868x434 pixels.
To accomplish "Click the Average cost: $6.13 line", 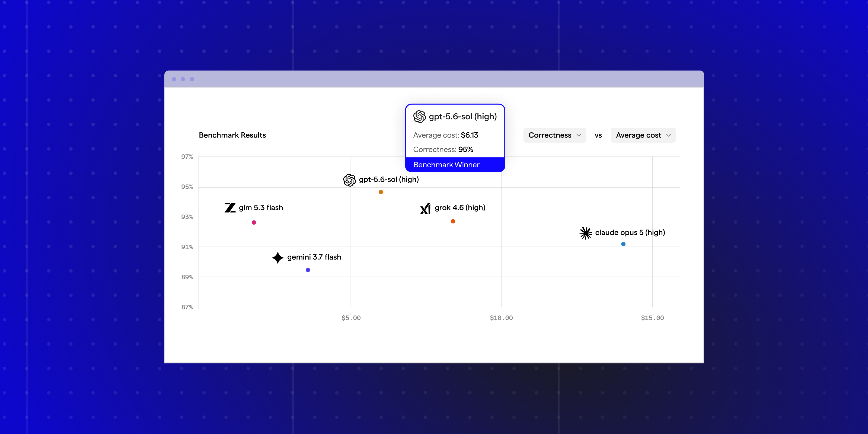I will tap(445, 135).
